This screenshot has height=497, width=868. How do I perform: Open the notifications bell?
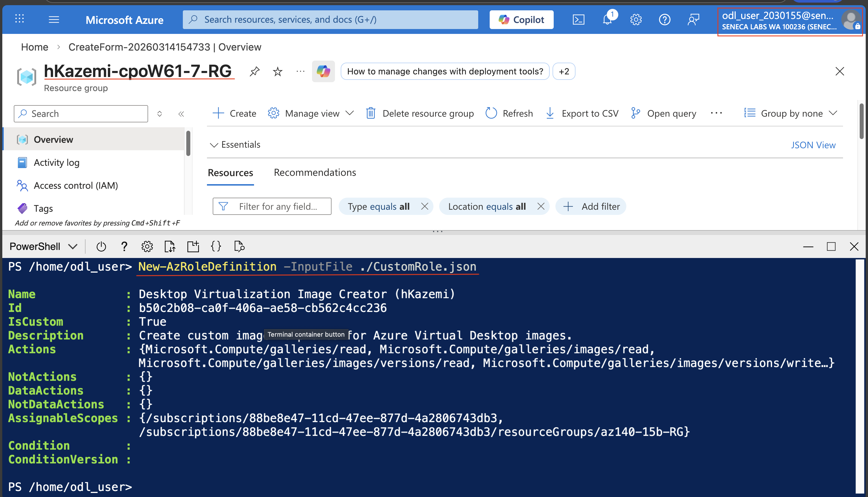pos(607,19)
